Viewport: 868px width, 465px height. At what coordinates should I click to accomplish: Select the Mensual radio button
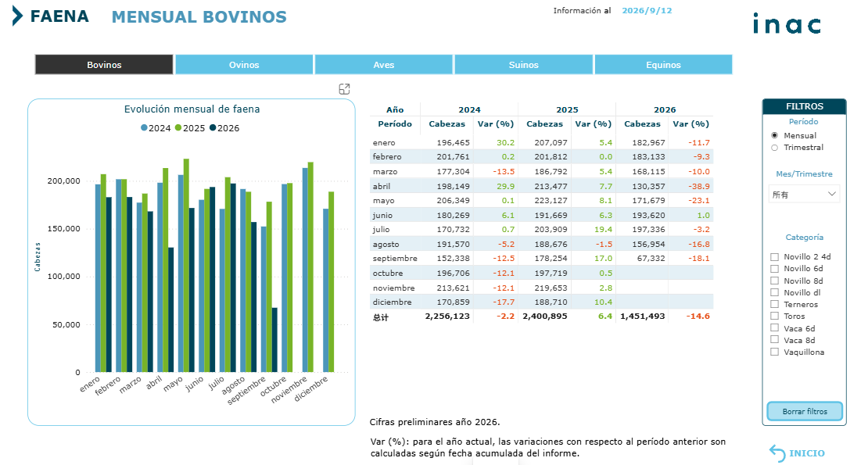pyautogui.click(x=774, y=135)
